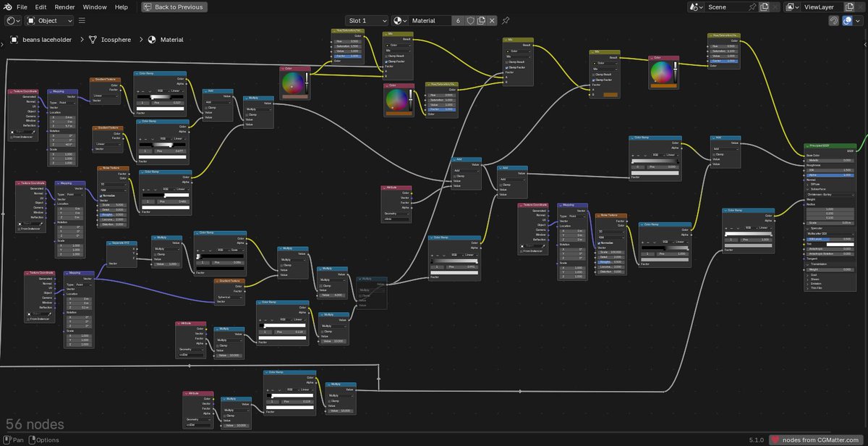The height and width of the screenshot is (446, 868).
Task: Toggle Clamp Factor in Mix node beside orange color wheel
Action: pyautogui.click(x=592, y=79)
